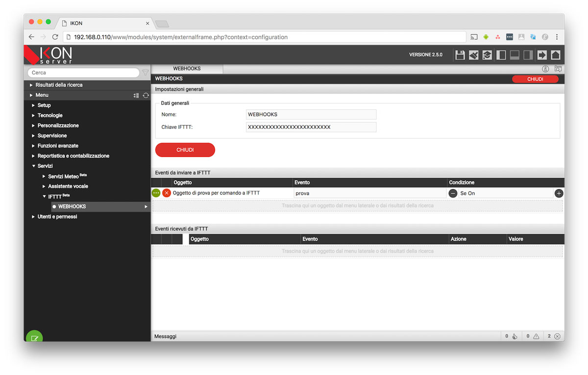Collapse the Servizi tree item

[x=33, y=166]
